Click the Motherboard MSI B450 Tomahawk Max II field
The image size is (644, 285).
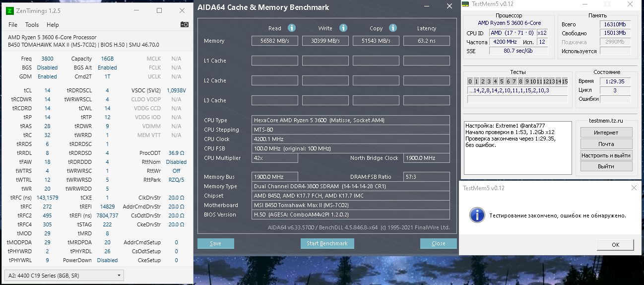[x=351, y=205]
